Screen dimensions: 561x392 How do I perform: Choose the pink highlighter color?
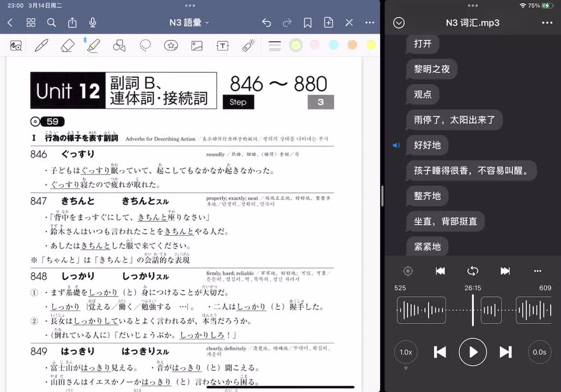pos(315,45)
